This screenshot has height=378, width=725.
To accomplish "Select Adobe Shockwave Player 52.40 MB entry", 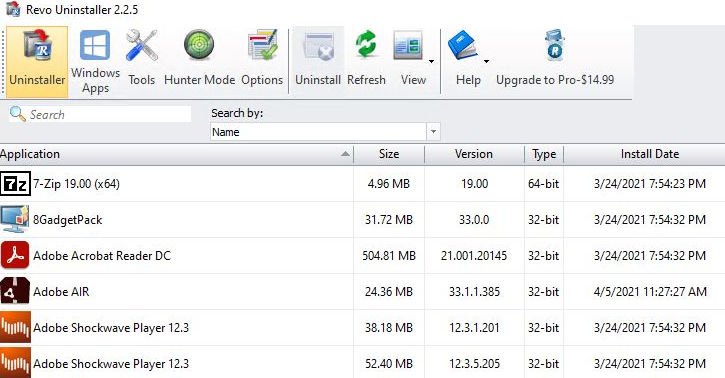I will [362, 363].
